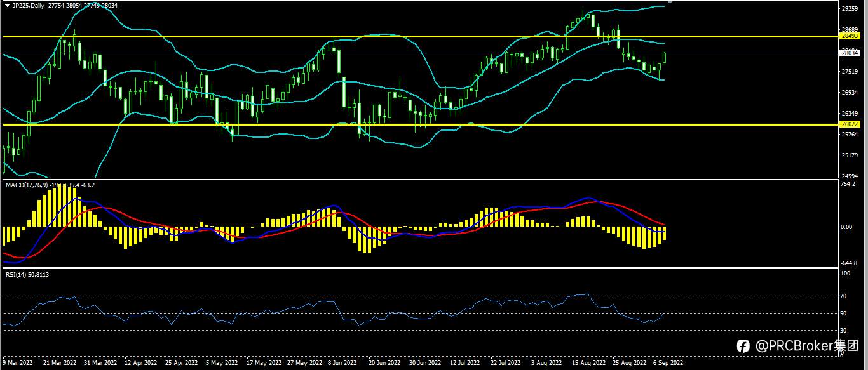Click the 5 May 2022 date label
The image size is (868, 370).
222,364
